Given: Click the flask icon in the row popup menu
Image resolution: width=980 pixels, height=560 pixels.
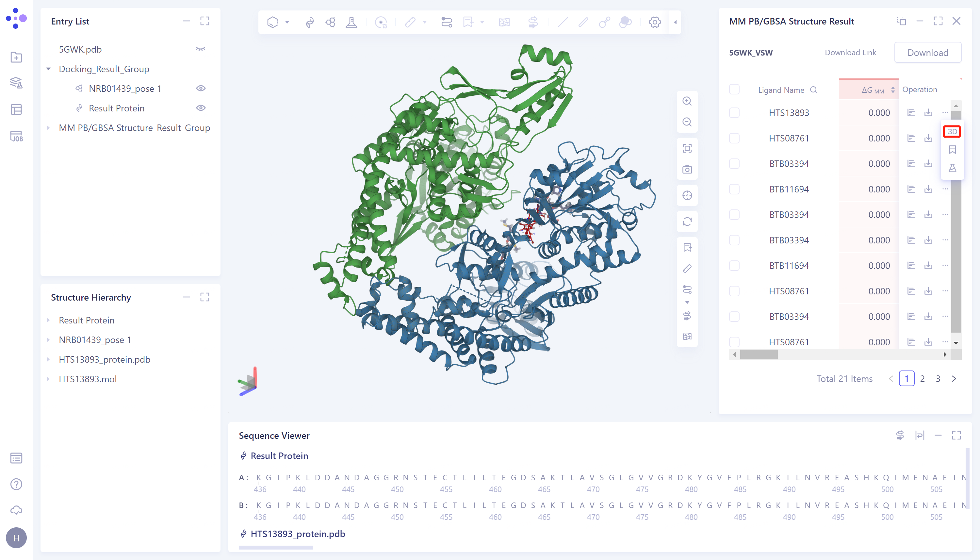Looking at the screenshot, I should click(952, 168).
